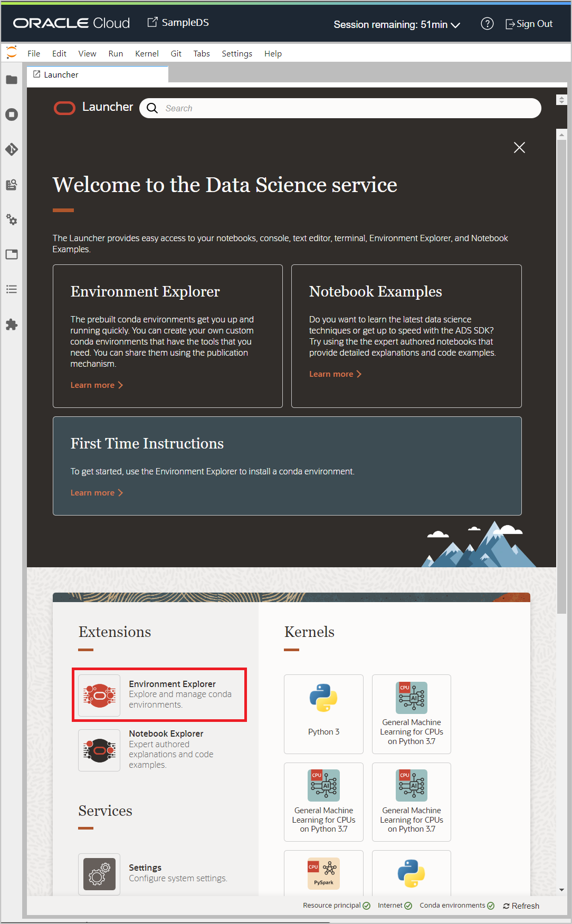Open the Help menu
This screenshot has width=572, height=924.
(x=273, y=53)
